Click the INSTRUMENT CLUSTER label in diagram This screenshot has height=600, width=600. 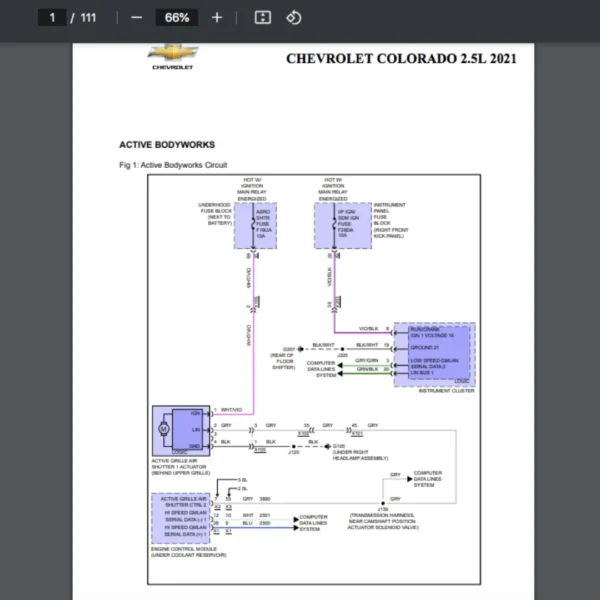click(x=447, y=391)
